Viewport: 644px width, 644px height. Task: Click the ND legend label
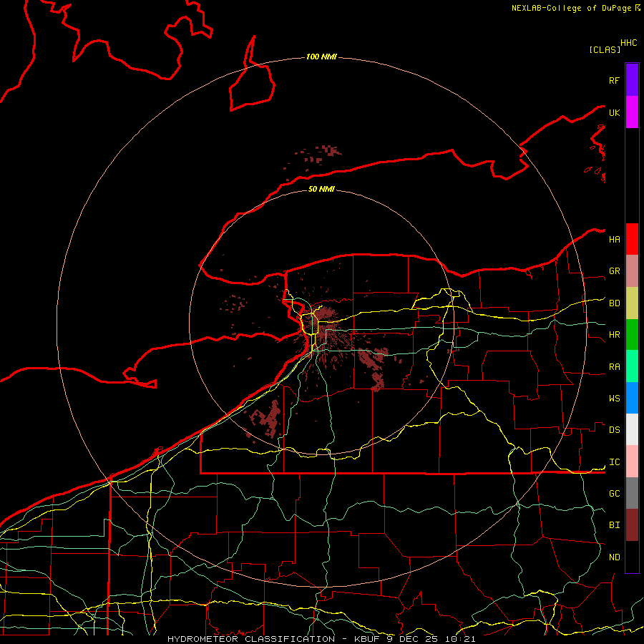coord(614,557)
